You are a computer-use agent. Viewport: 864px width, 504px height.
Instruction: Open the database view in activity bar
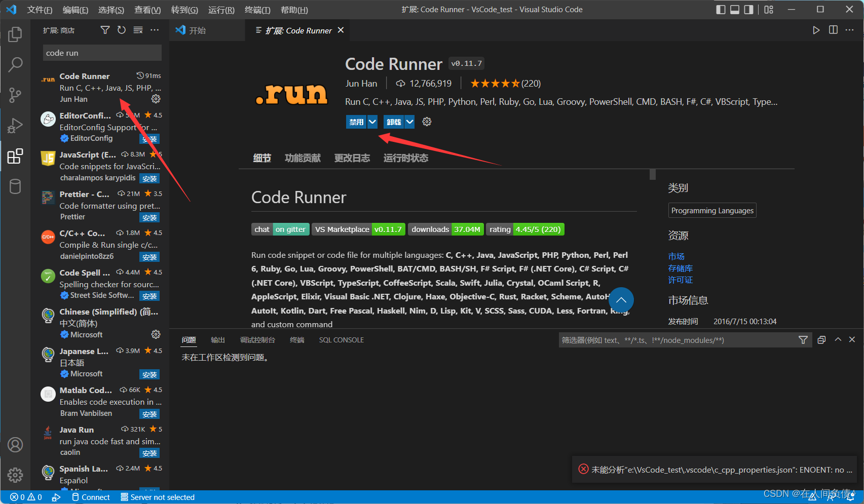click(x=15, y=186)
